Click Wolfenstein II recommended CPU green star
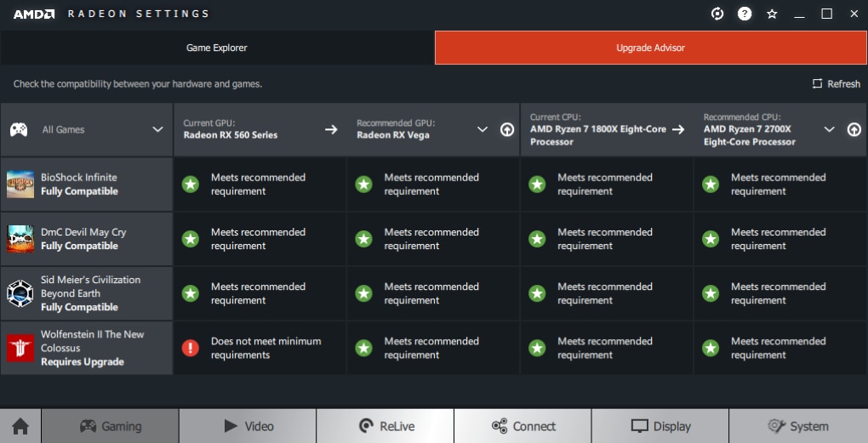Image resolution: width=868 pixels, height=443 pixels. coord(711,348)
